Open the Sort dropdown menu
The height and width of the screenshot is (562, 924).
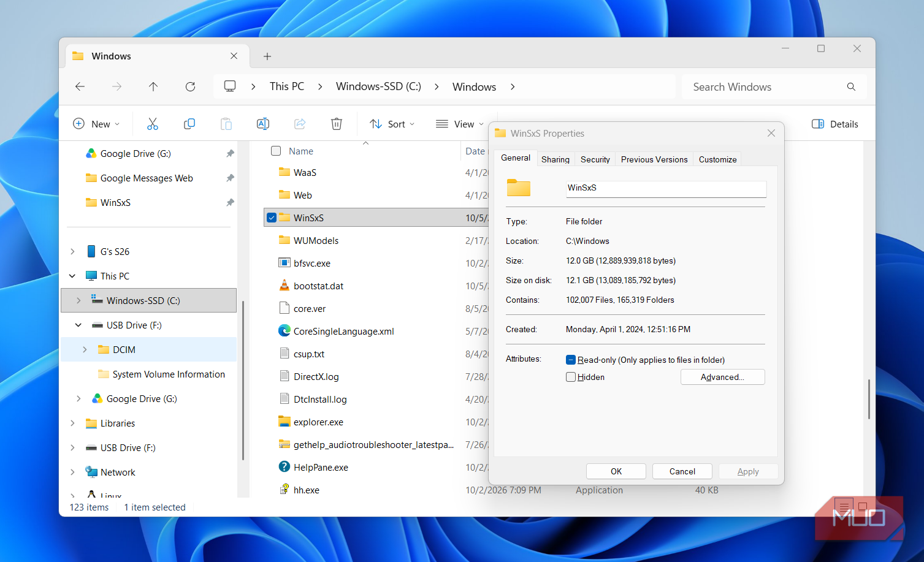pos(392,124)
